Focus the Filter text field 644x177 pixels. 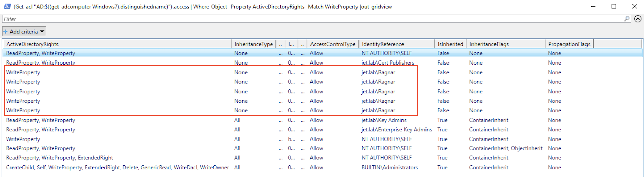pos(317,19)
